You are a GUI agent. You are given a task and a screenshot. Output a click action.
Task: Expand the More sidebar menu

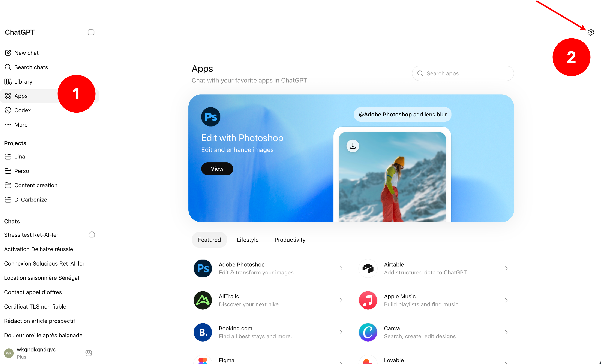click(x=50, y=125)
